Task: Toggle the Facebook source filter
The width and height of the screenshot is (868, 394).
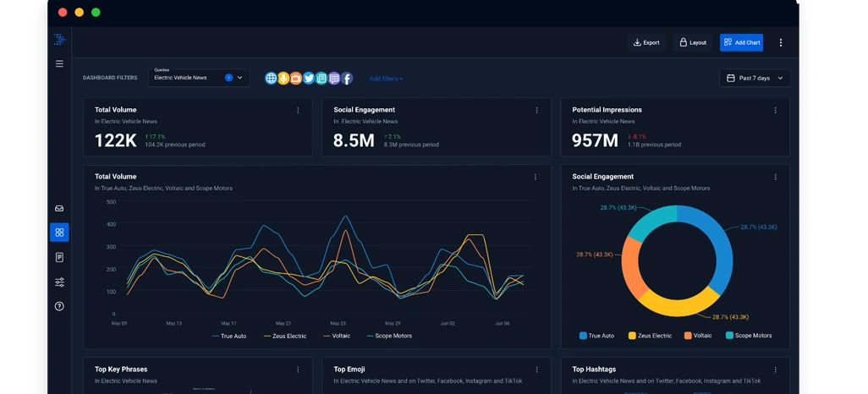Action: (347, 78)
